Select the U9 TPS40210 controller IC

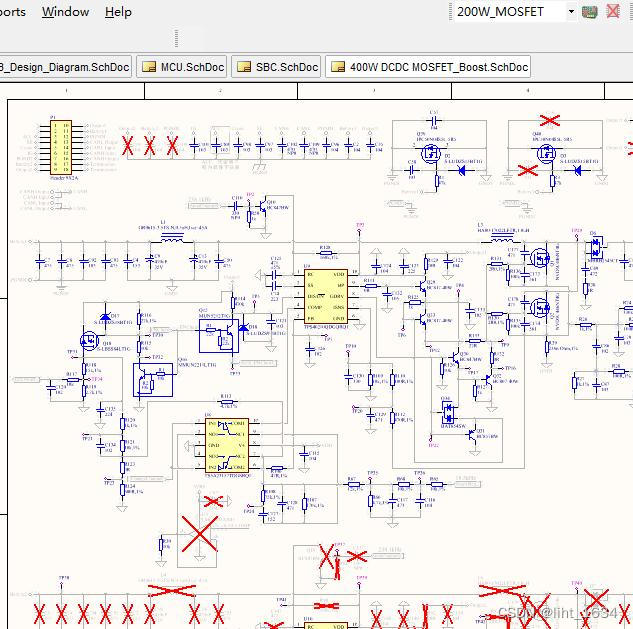326,296
